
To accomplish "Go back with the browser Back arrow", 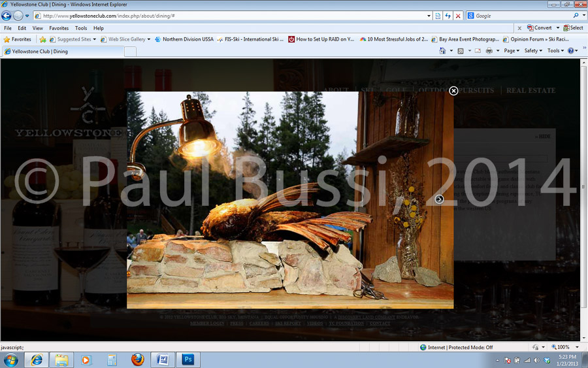I will (7, 16).
